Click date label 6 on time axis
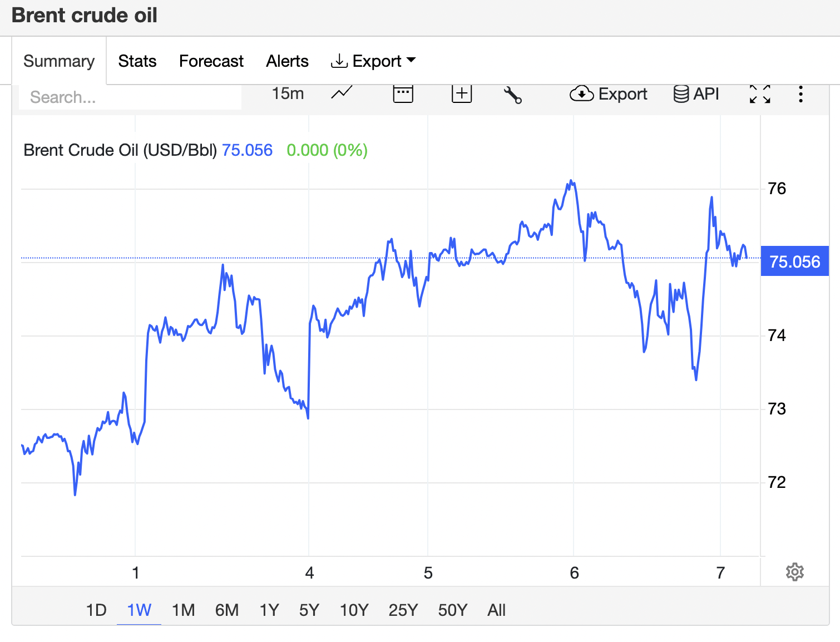This screenshot has width=840, height=642. (x=574, y=573)
